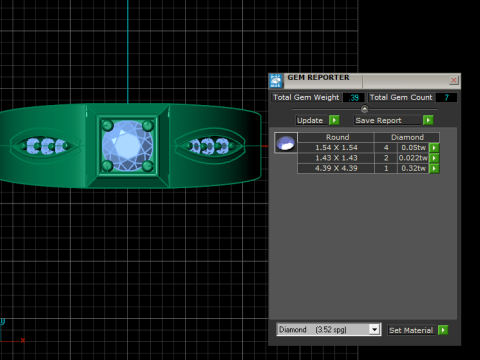This screenshot has height=360, width=480.
Task: Click the 0.32tw weight cell
Action: pos(413,168)
